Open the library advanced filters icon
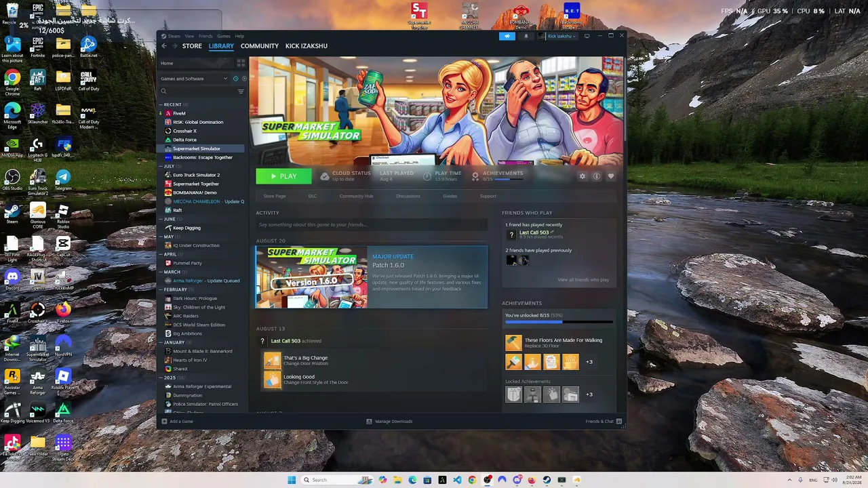Image resolution: width=868 pixels, height=488 pixels. [241, 91]
